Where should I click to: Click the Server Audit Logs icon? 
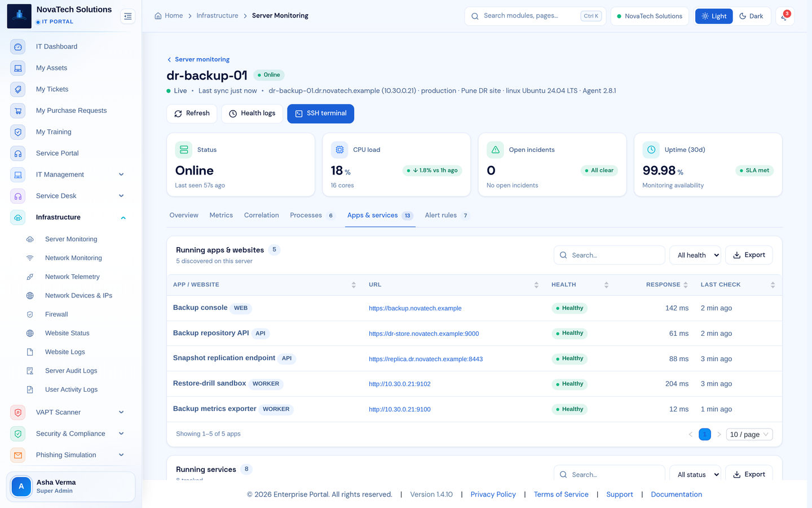point(30,371)
